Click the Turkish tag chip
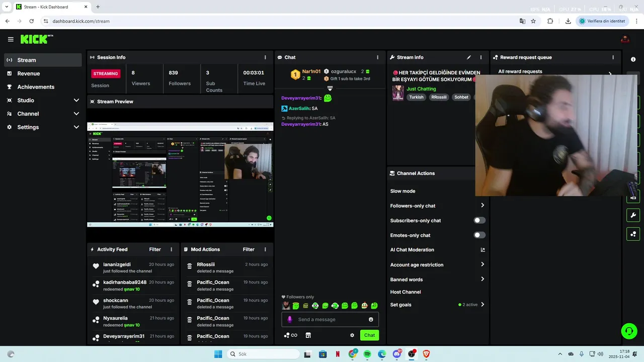Screen dimensions: 644x362 416,97
